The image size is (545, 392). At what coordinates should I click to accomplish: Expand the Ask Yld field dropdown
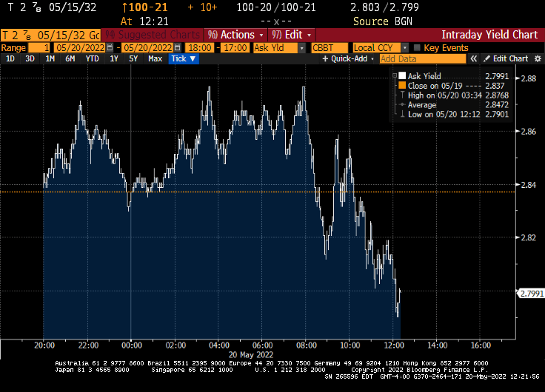302,48
